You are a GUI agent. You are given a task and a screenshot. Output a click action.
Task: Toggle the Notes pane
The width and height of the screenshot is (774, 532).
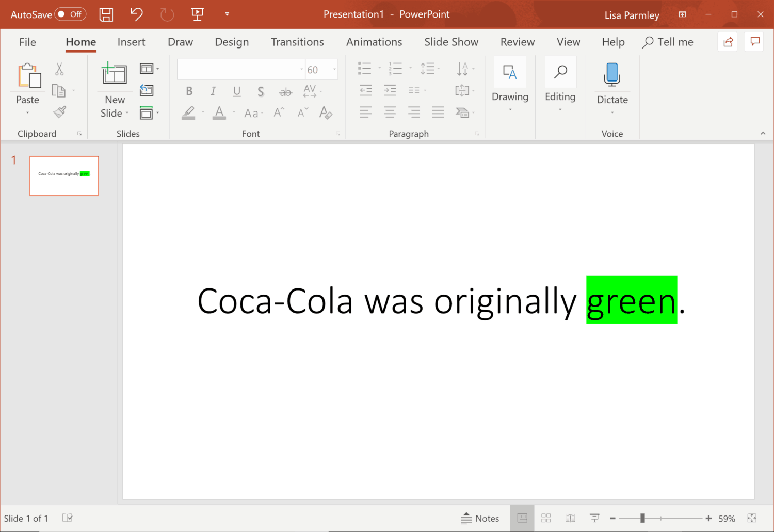pos(480,518)
